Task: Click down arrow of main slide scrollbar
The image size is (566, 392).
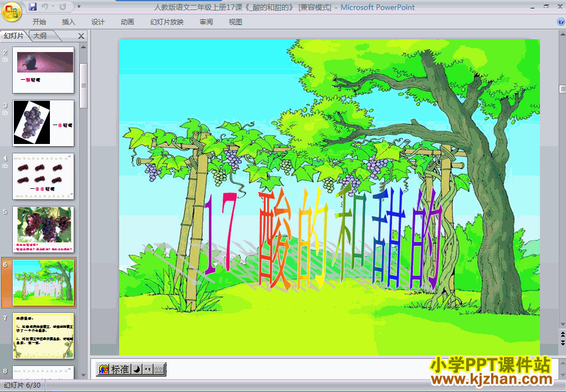Action: [x=562, y=324]
